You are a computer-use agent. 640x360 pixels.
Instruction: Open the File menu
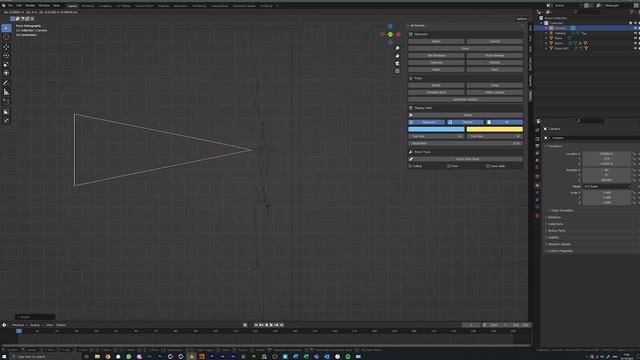point(11,6)
